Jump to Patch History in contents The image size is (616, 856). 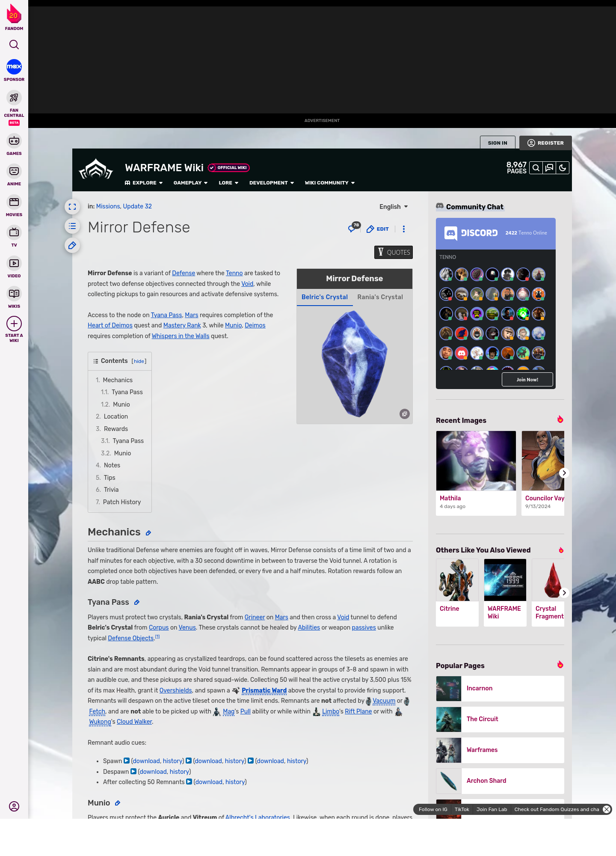(122, 502)
